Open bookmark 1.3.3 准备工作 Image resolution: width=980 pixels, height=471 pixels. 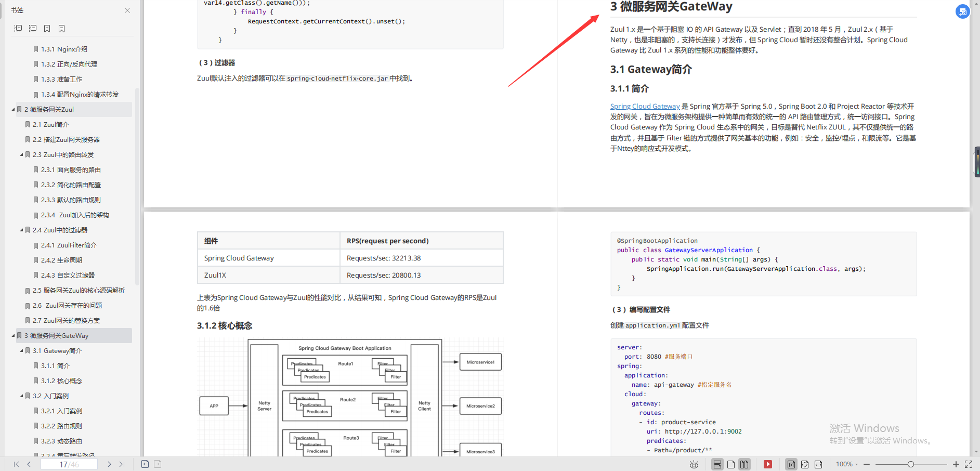tap(61, 79)
